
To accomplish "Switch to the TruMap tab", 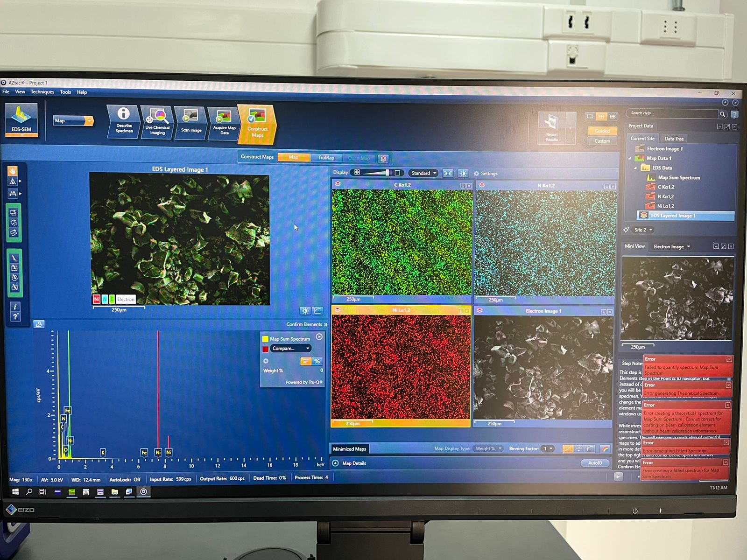I will click(x=326, y=158).
